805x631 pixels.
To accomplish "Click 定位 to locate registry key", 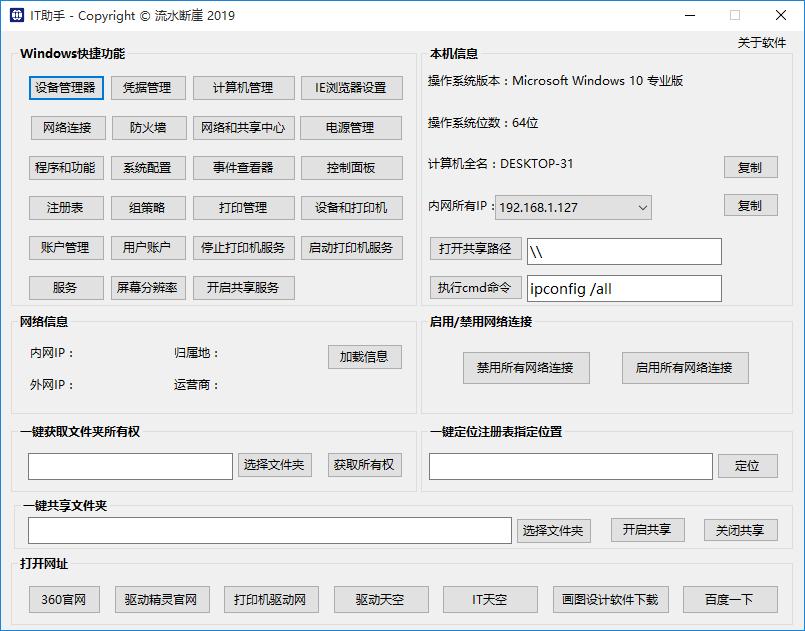I will 748,466.
